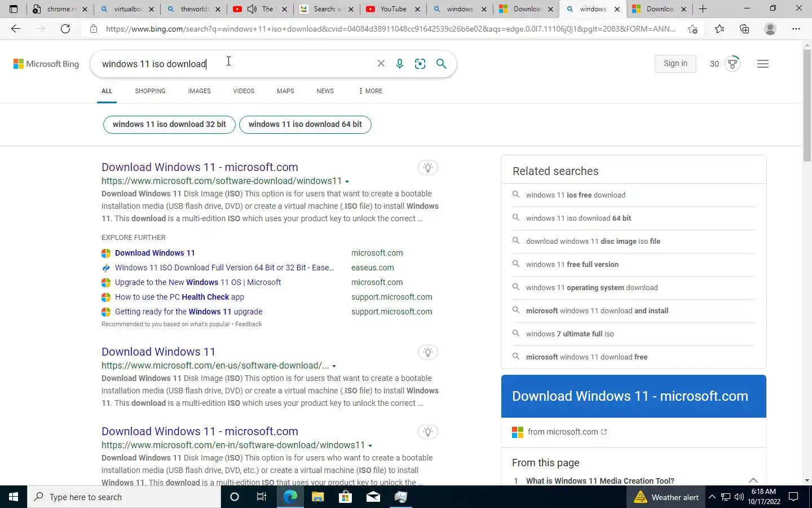The height and width of the screenshot is (508, 812).
Task: Click related search windows 7 ultimate full iso
Action: [x=570, y=334]
